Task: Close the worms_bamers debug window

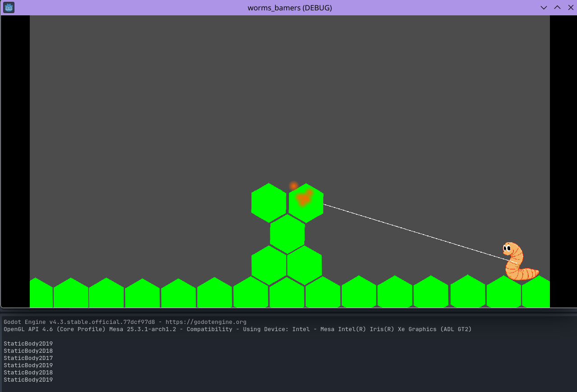Action: [570, 8]
